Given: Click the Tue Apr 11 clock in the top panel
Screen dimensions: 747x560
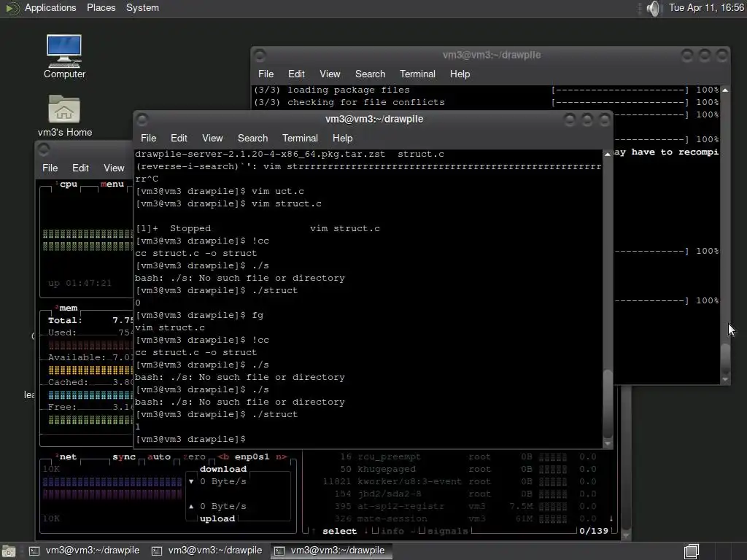Looking at the screenshot, I should [706, 7].
